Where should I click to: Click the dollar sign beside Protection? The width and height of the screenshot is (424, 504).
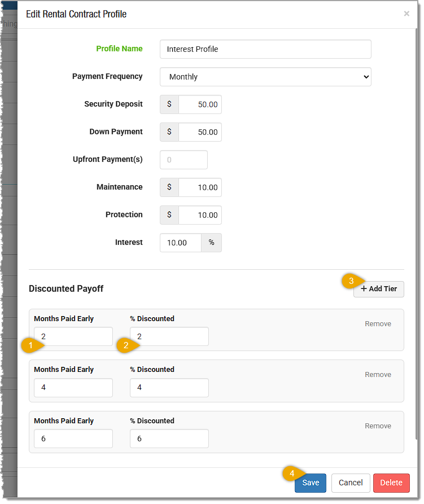[x=169, y=215]
